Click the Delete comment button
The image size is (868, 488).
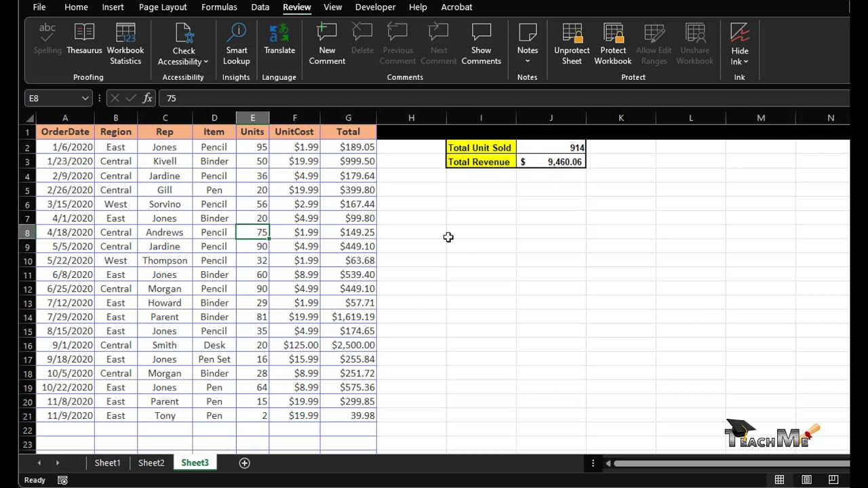point(362,40)
